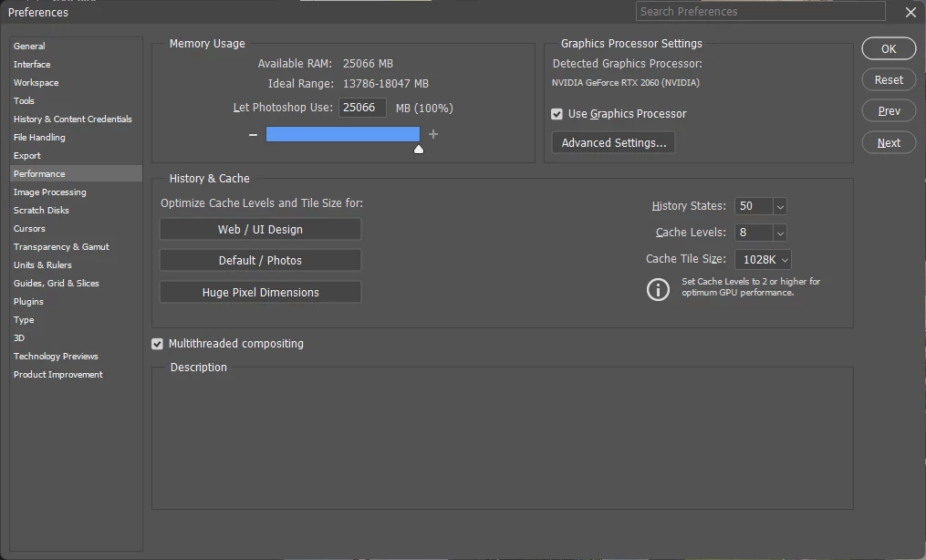Select the Performance category
Image resolution: width=926 pixels, height=560 pixels.
tap(76, 173)
